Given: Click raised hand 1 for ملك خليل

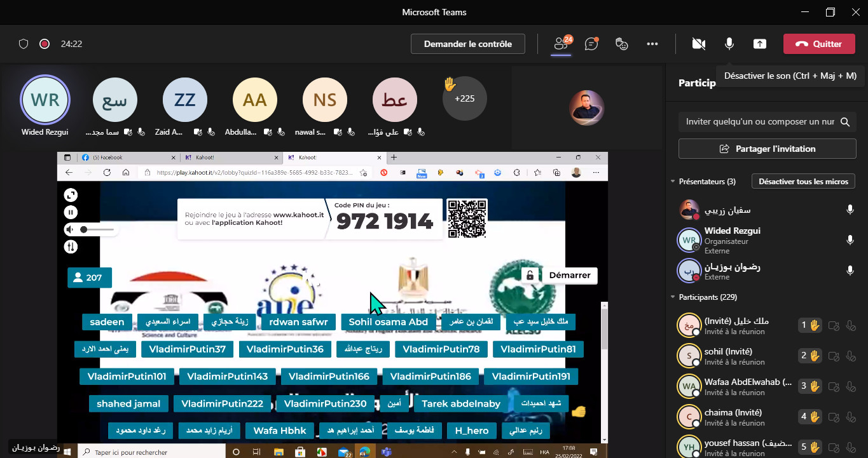Looking at the screenshot, I should click(810, 325).
